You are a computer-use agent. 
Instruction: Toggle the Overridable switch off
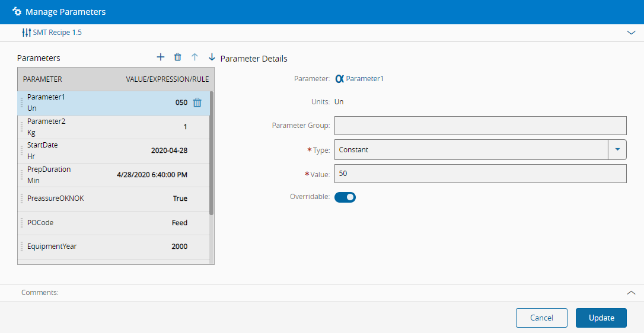[x=345, y=197]
